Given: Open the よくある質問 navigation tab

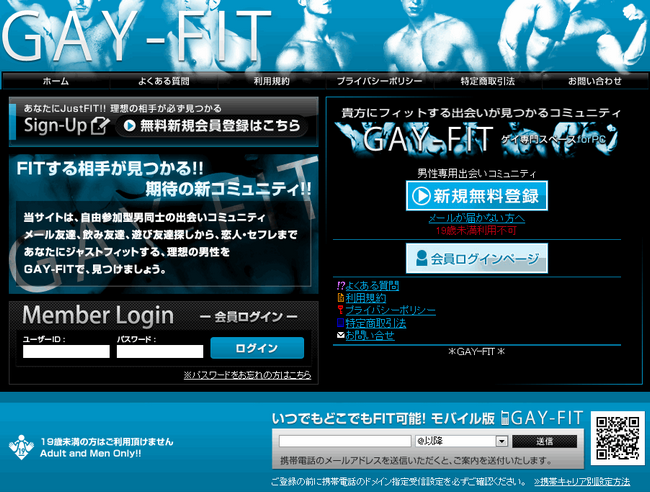Looking at the screenshot, I should [x=164, y=81].
